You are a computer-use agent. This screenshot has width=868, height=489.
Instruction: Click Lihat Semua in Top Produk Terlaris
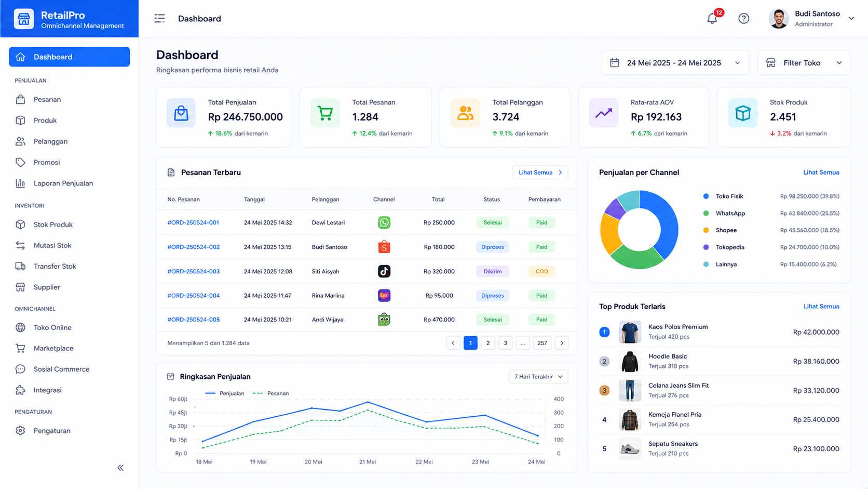coord(821,307)
